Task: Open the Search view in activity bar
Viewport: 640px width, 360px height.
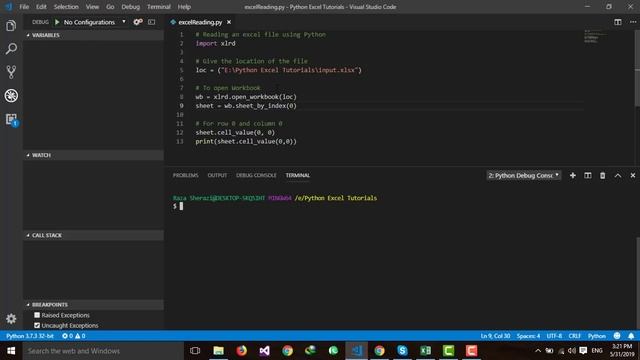Action: coord(11,49)
